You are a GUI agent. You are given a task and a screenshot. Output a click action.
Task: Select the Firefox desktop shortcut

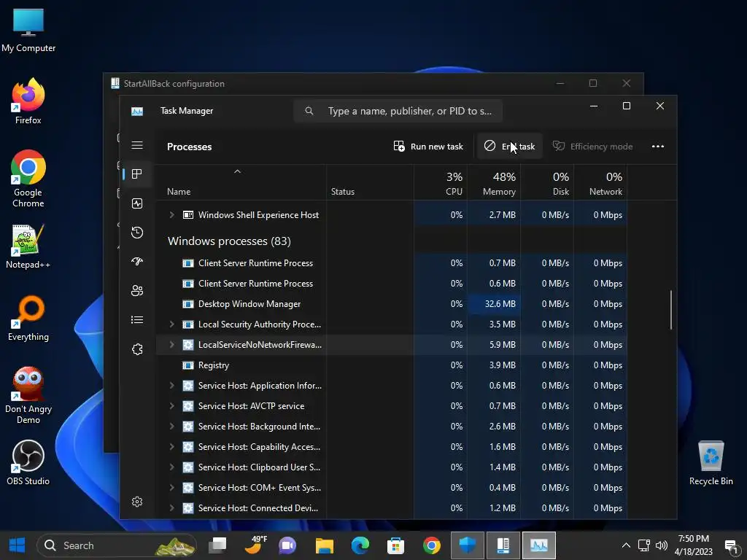coord(28,101)
